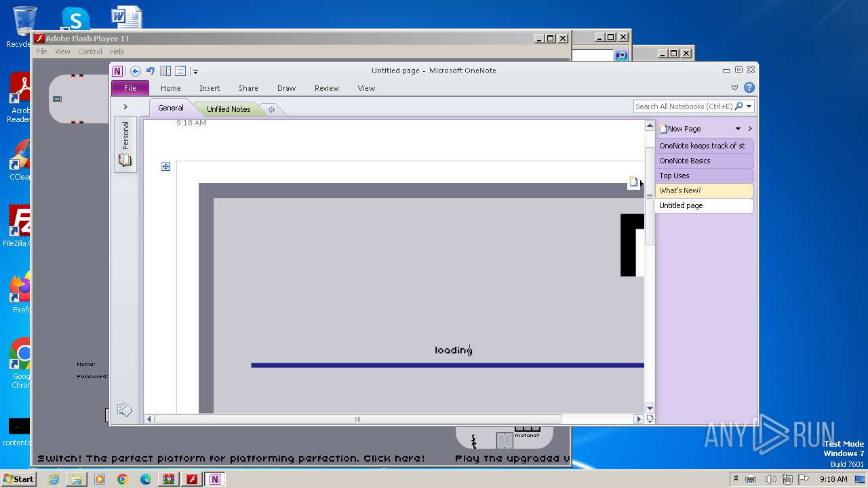The width and height of the screenshot is (868, 488).
Task: Select the 'Untitled page' entry
Action: pos(704,205)
